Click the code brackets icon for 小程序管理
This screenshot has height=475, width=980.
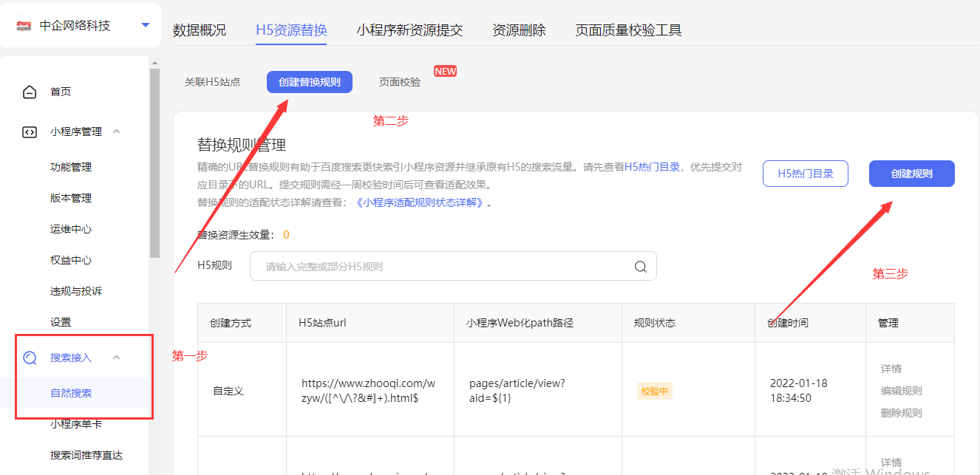30,131
